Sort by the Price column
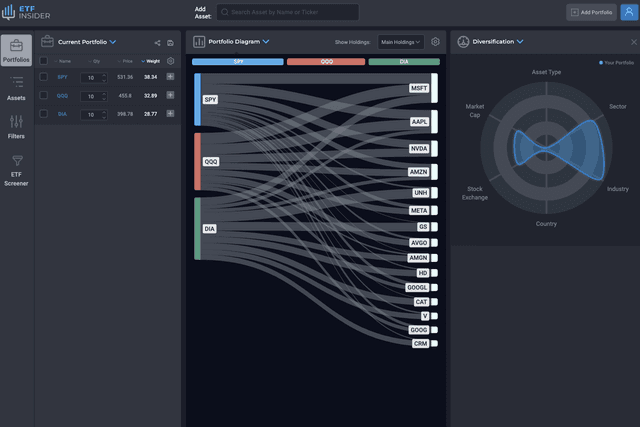Viewport: 640px width, 427px height. tap(125, 61)
